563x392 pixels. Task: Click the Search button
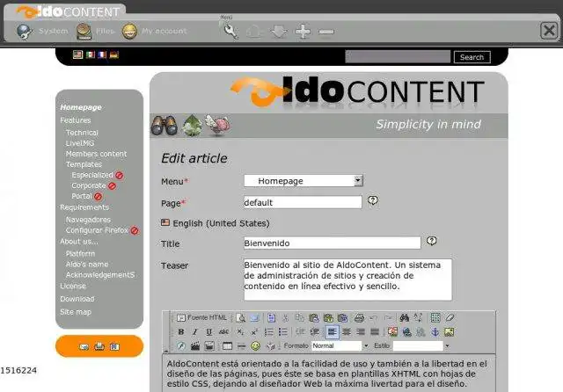(x=472, y=57)
